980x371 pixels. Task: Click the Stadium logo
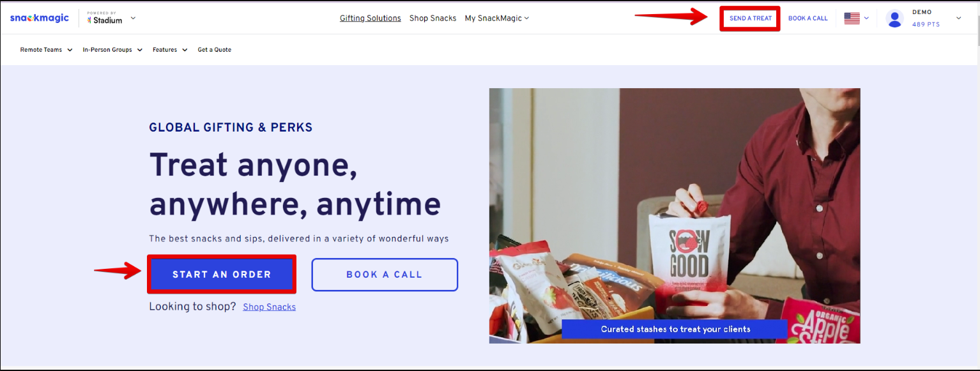(105, 18)
